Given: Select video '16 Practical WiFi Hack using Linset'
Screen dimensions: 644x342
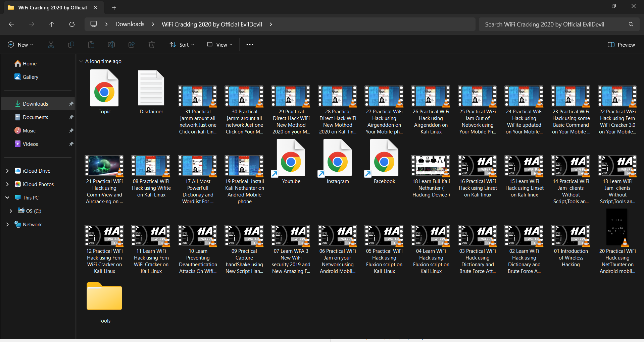Looking at the screenshot, I should pos(478,177).
